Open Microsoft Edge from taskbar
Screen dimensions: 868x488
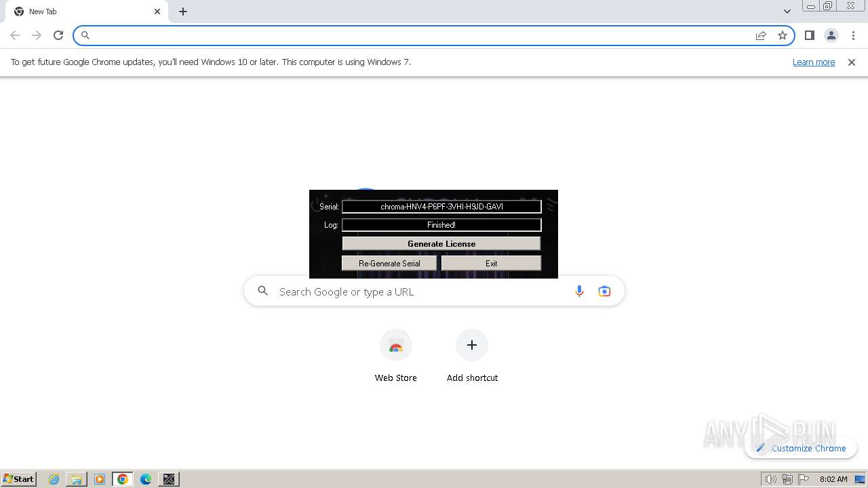[x=146, y=479]
